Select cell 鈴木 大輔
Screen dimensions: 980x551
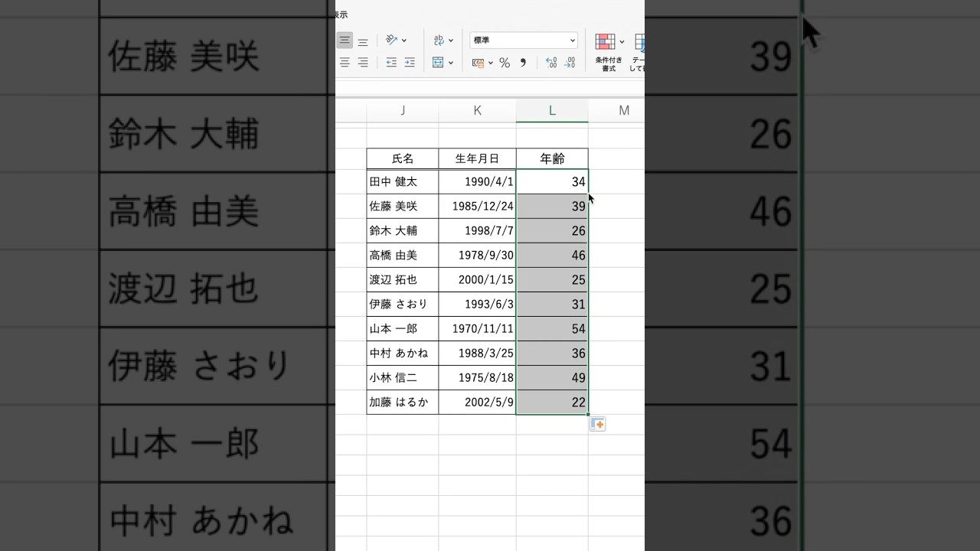click(403, 230)
